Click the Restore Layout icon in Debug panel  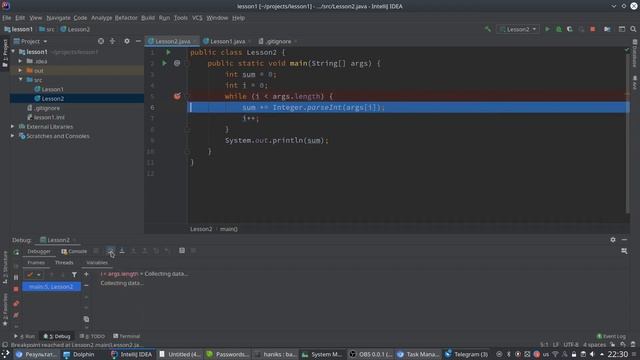(624, 251)
